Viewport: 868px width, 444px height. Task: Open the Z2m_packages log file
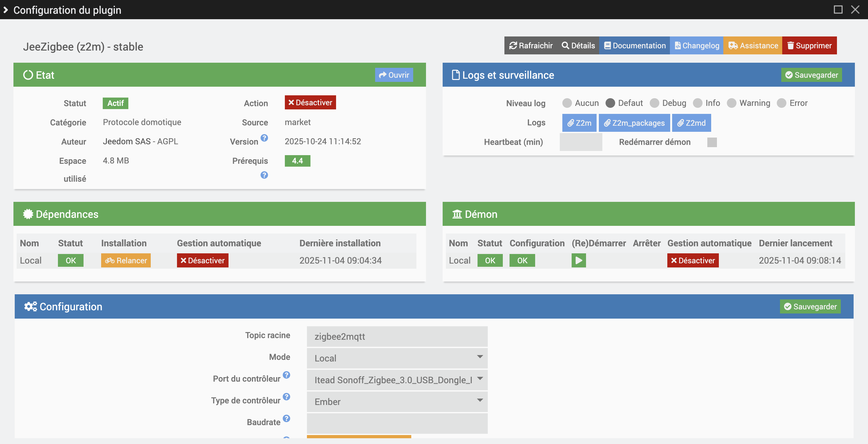(x=634, y=123)
